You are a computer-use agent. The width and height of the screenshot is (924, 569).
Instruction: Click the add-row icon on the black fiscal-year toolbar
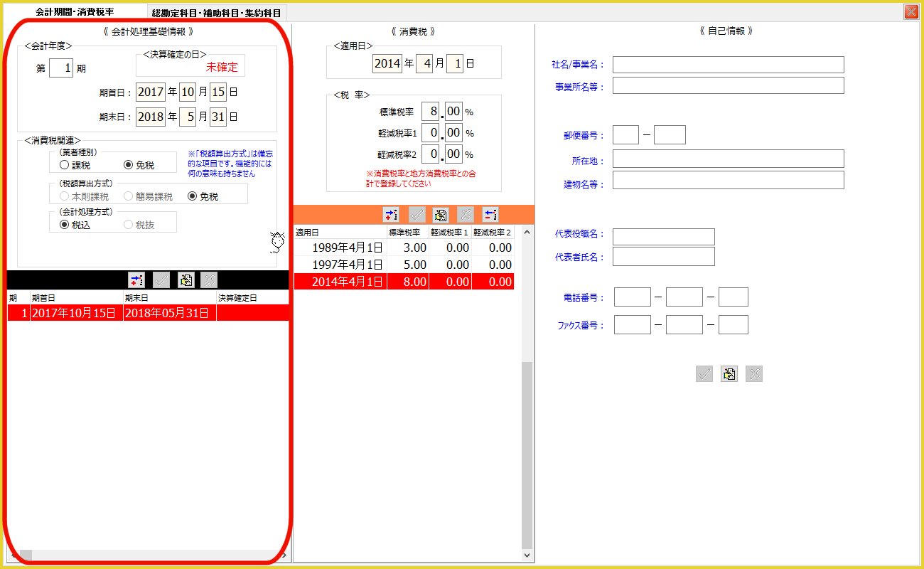click(136, 280)
